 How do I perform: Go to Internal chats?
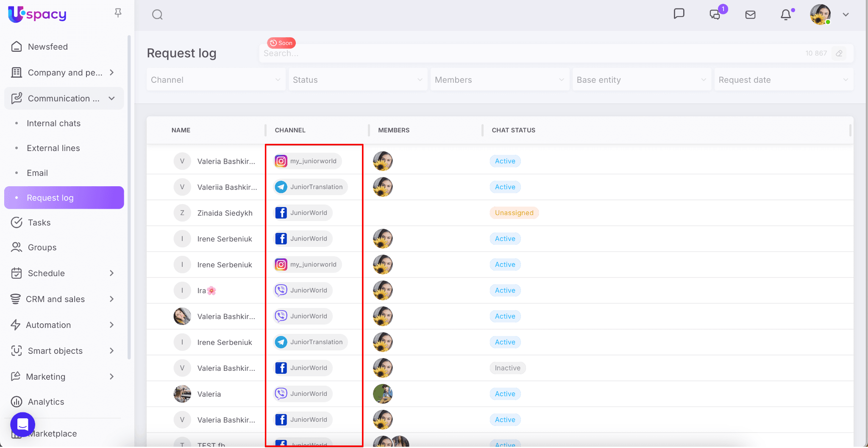(53, 123)
